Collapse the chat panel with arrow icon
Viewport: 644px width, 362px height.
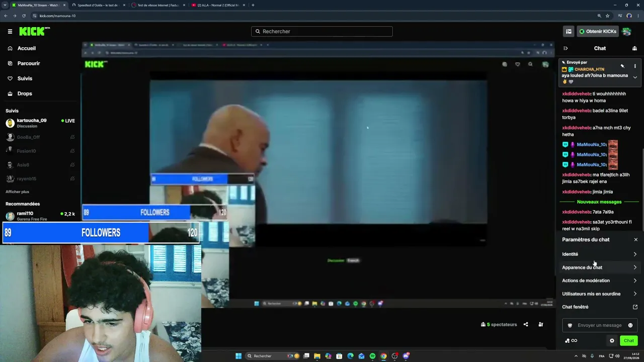[566, 48]
